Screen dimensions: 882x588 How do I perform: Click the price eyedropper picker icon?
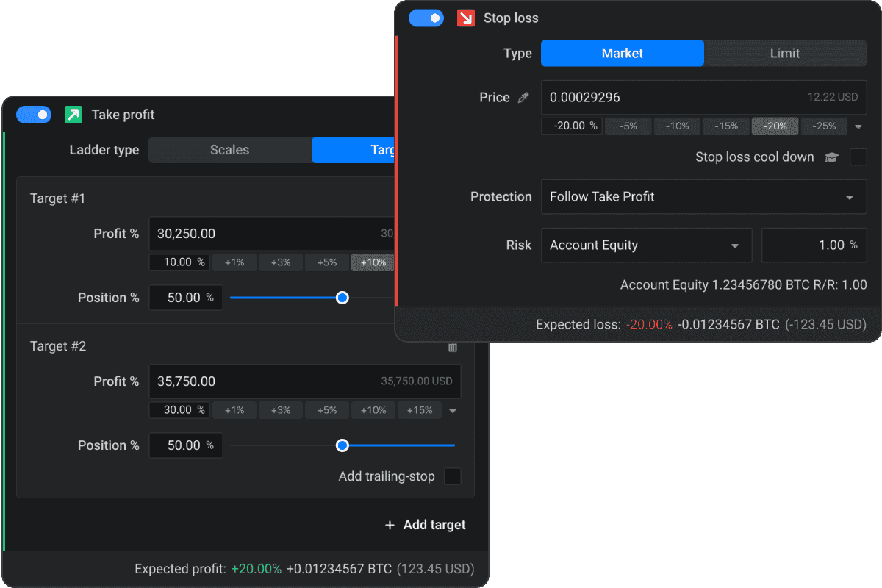523,98
